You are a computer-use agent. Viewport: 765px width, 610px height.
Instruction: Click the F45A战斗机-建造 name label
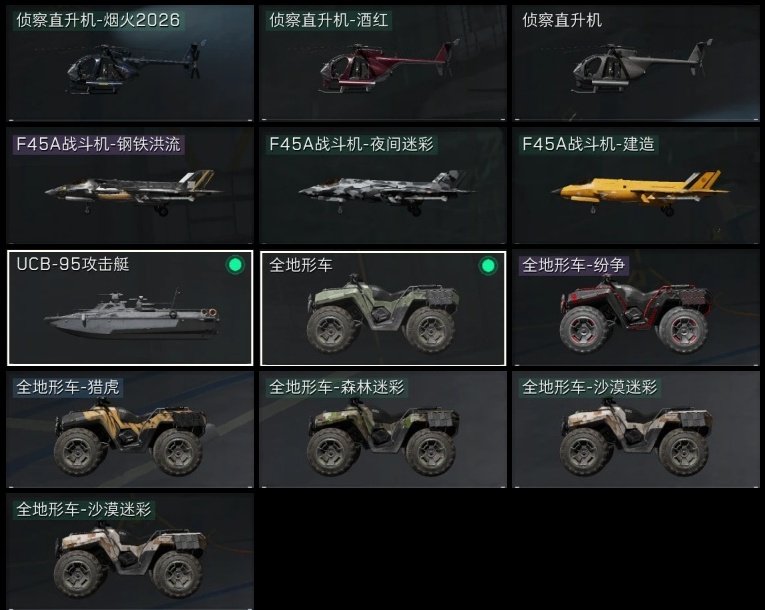click(x=588, y=144)
